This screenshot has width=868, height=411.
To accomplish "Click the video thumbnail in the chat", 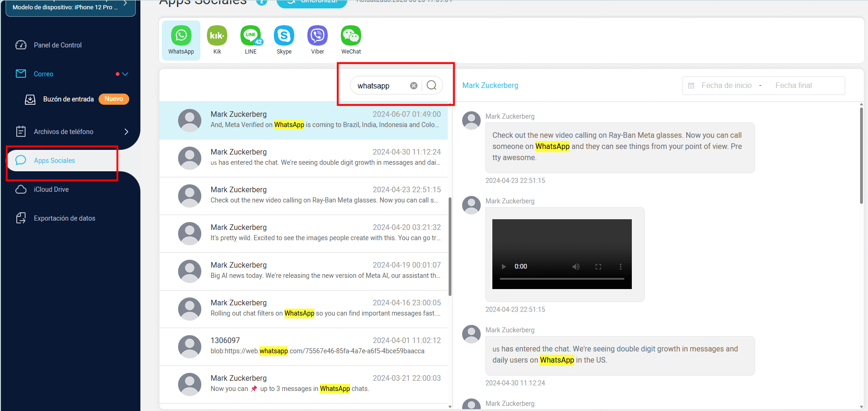I will (562, 254).
